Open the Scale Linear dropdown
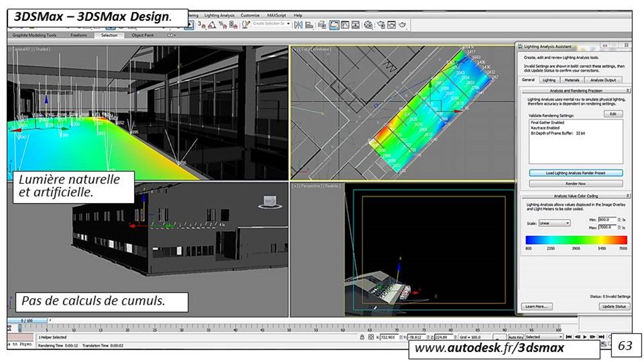644x362 pixels. coord(558,223)
